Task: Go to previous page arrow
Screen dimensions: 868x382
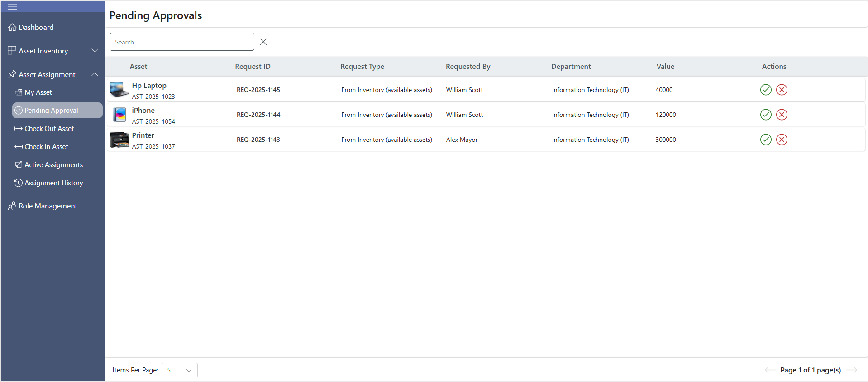Action: pos(770,370)
